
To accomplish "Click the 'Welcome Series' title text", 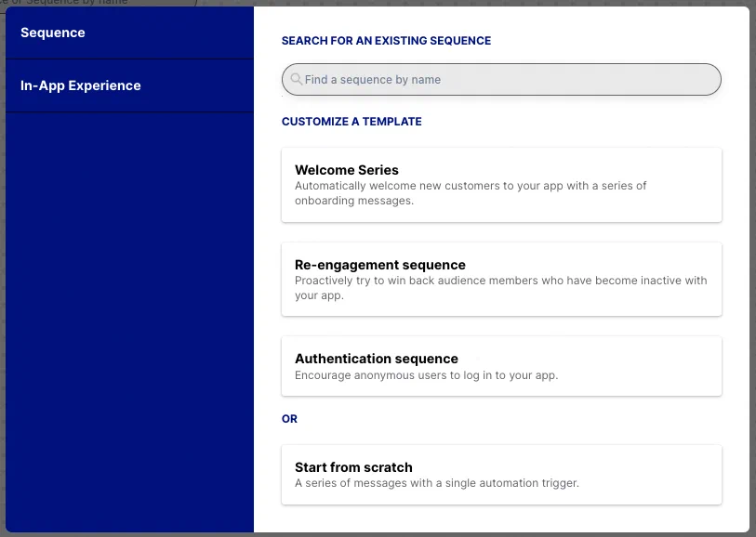I will 347,170.
